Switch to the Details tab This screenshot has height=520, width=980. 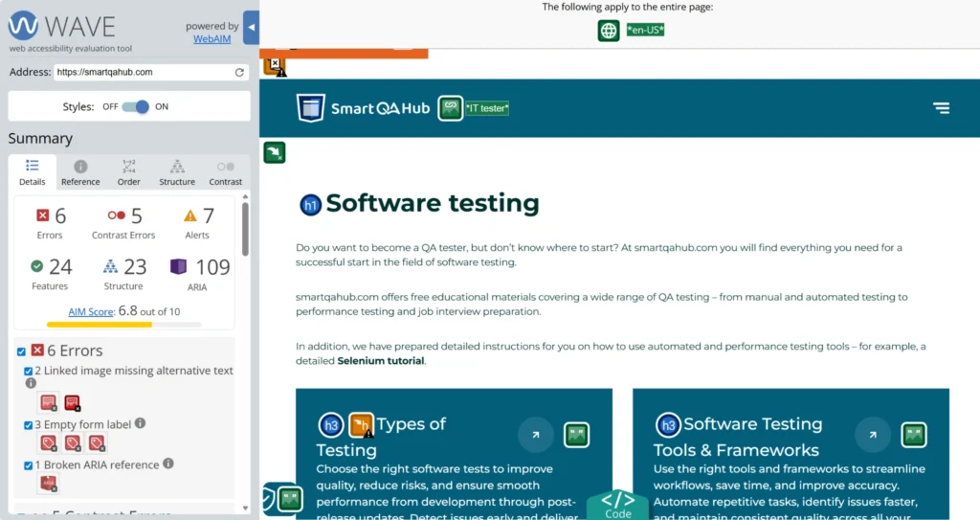pyautogui.click(x=32, y=172)
